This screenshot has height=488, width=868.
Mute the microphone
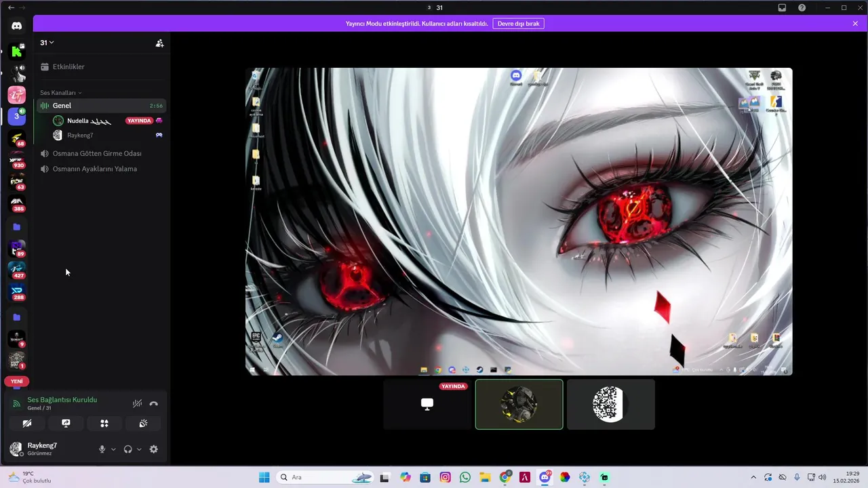pyautogui.click(x=102, y=449)
